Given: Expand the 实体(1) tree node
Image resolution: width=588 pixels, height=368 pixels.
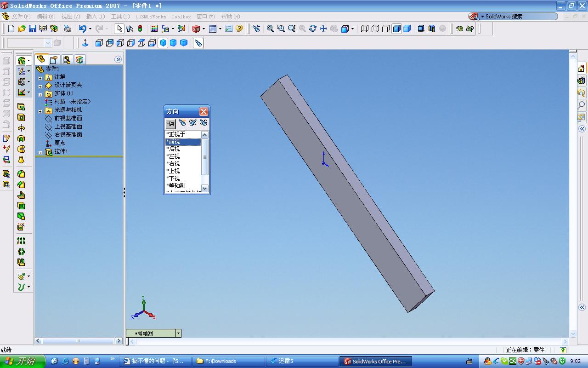Looking at the screenshot, I should click(40, 94).
